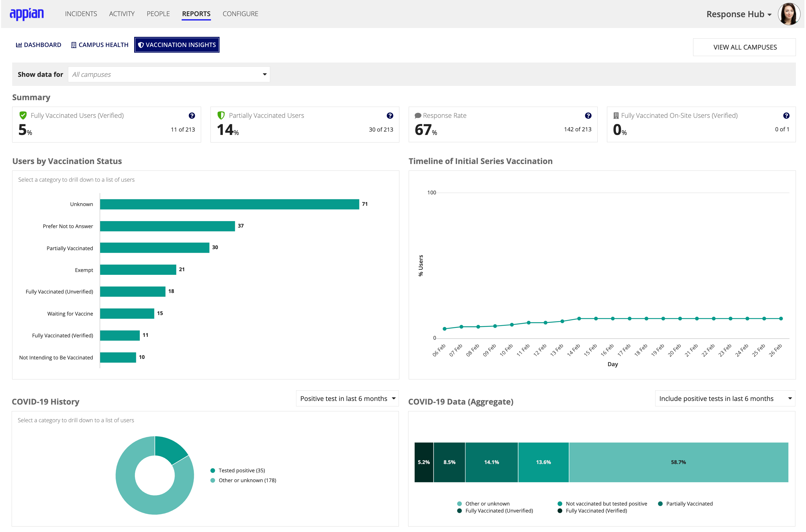Click the 14.1% stacked bar segment
The height and width of the screenshot is (532, 806).
pos(491,462)
